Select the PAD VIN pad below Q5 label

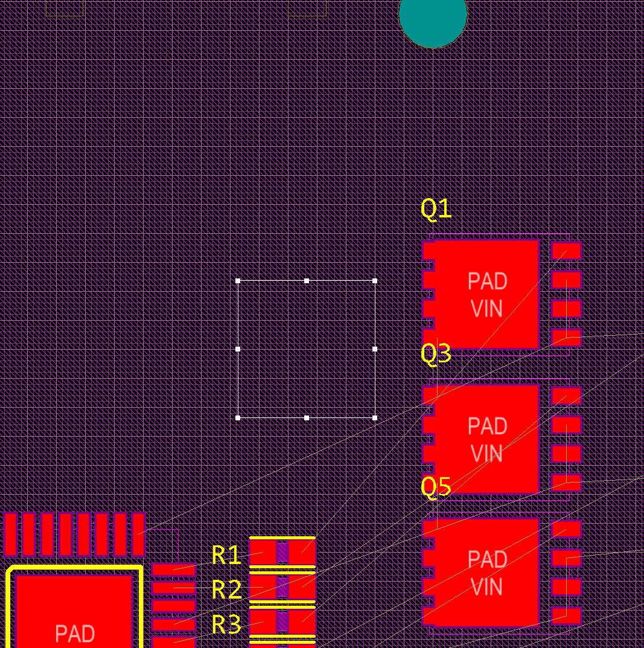coord(487,572)
